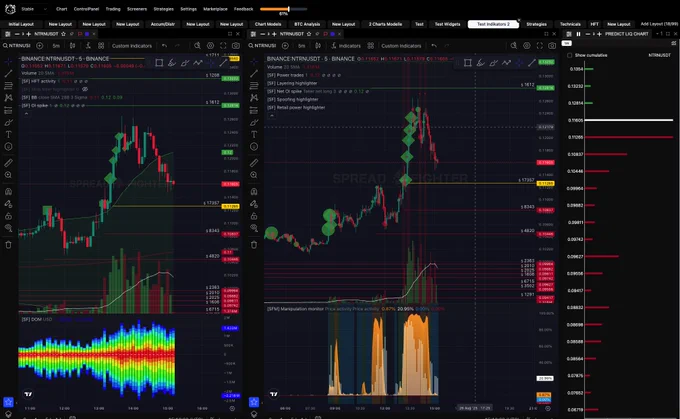The width and height of the screenshot is (680, 419).
Task: Pick the ruler measure tool in left chart sidebar
Action: tap(8, 163)
